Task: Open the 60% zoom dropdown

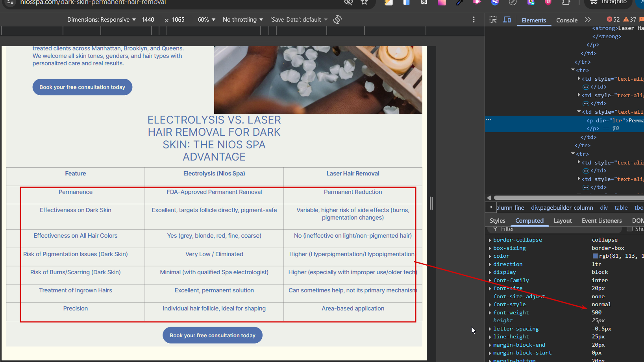Action: [x=206, y=20]
